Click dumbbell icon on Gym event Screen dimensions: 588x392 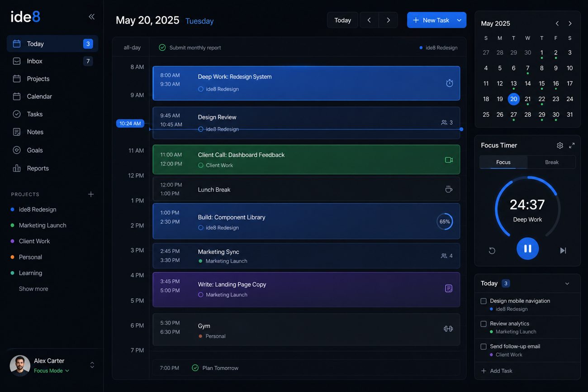[x=448, y=329]
